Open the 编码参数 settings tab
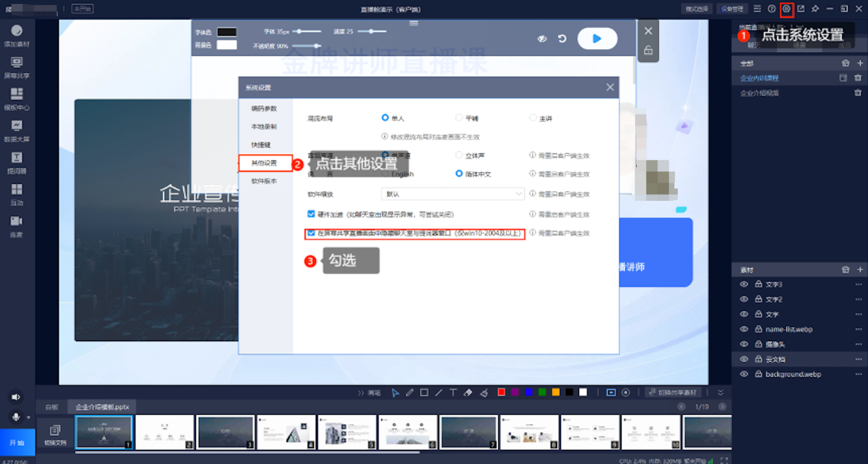This screenshot has height=464, width=868. pos(265,108)
